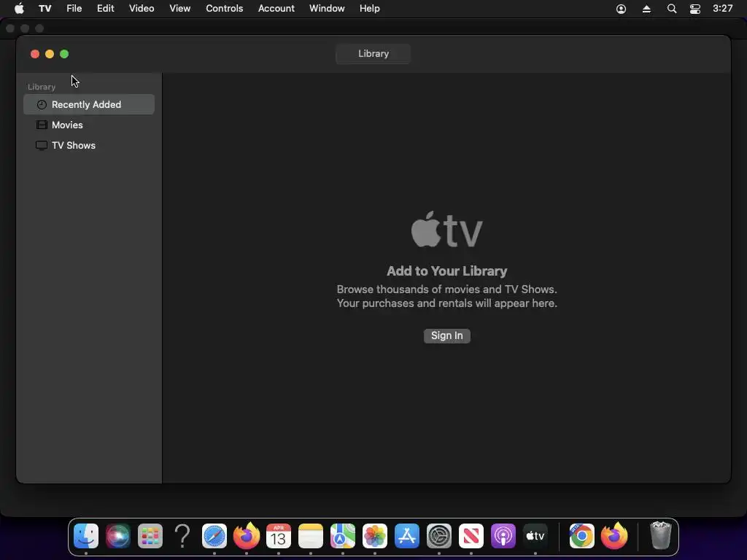Select TV Shows in the sidebar
The height and width of the screenshot is (560, 747).
click(x=88, y=145)
